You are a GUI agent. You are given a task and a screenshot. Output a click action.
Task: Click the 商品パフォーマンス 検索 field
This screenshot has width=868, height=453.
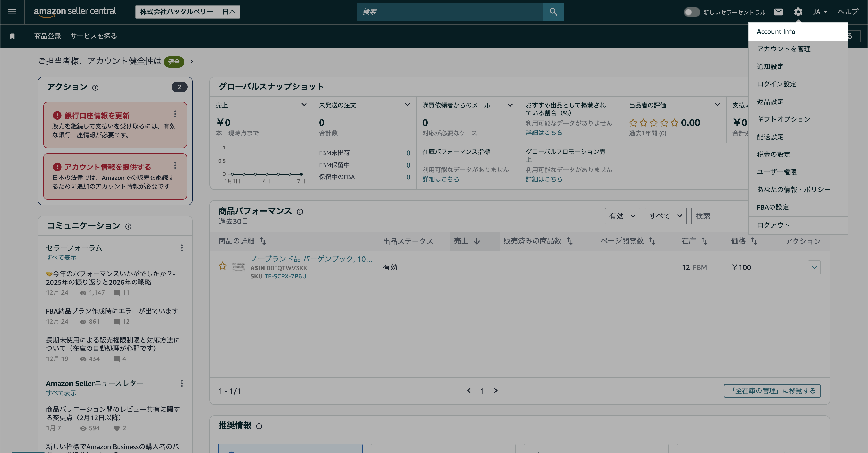(720, 216)
